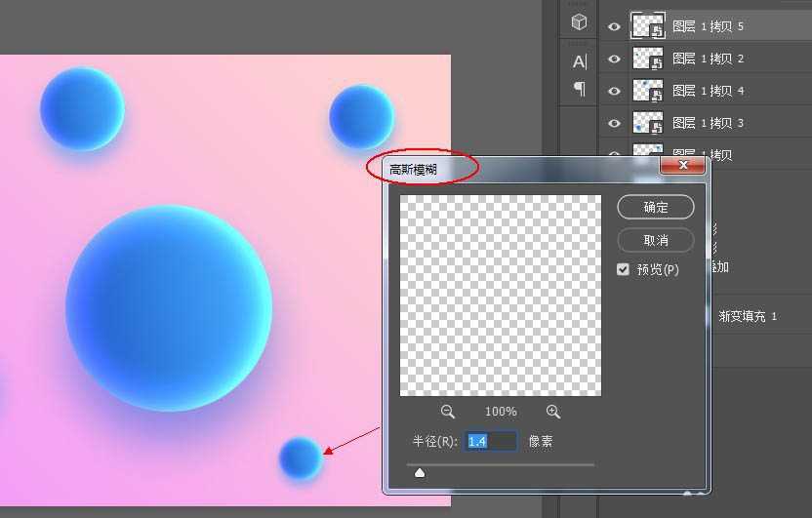The image size is (812, 518).
Task: Toggle eye icon for 图层 1 拷贝 3
Action: tap(614, 124)
